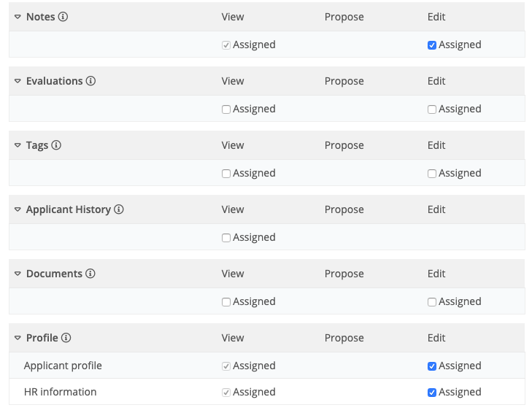Click the info icon beside Evaluations
This screenshot has width=532, height=413.
(x=90, y=81)
